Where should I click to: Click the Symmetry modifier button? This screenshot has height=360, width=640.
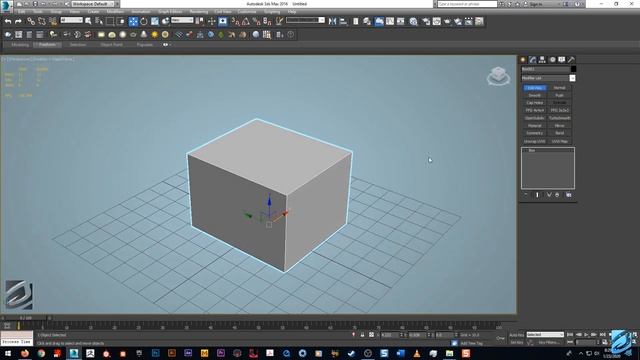tap(534, 133)
